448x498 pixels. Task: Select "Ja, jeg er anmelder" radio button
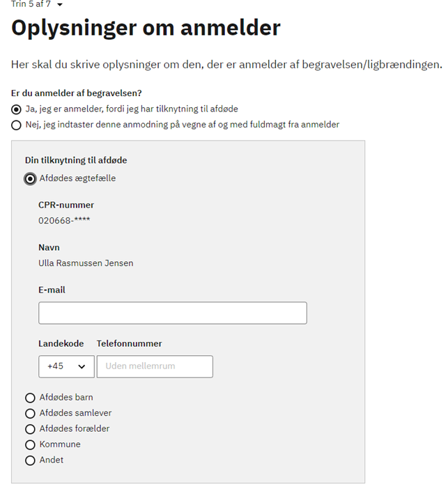coord(16,109)
